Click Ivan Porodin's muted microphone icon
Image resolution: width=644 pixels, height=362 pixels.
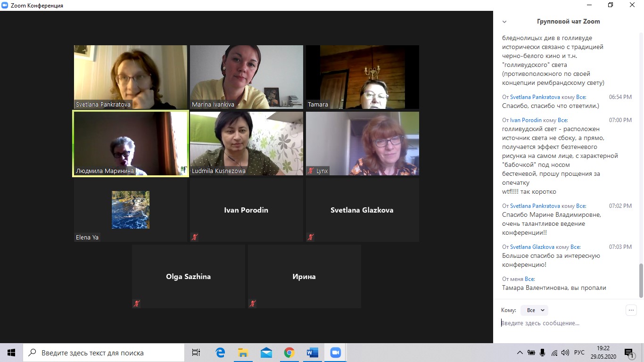[x=195, y=237]
